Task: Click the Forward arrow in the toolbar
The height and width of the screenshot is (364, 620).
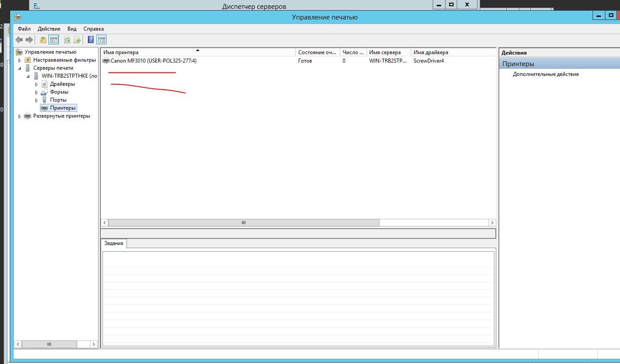Action: (x=29, y=40)
